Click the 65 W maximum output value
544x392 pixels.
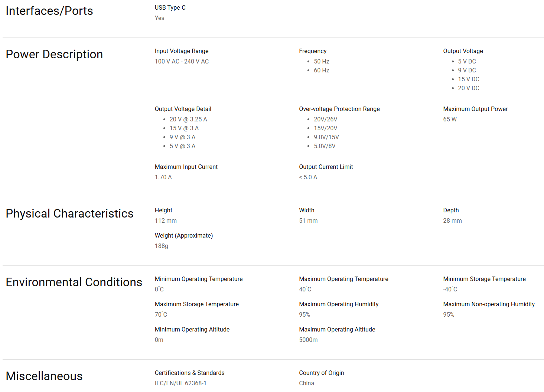[x=450, y=120]
